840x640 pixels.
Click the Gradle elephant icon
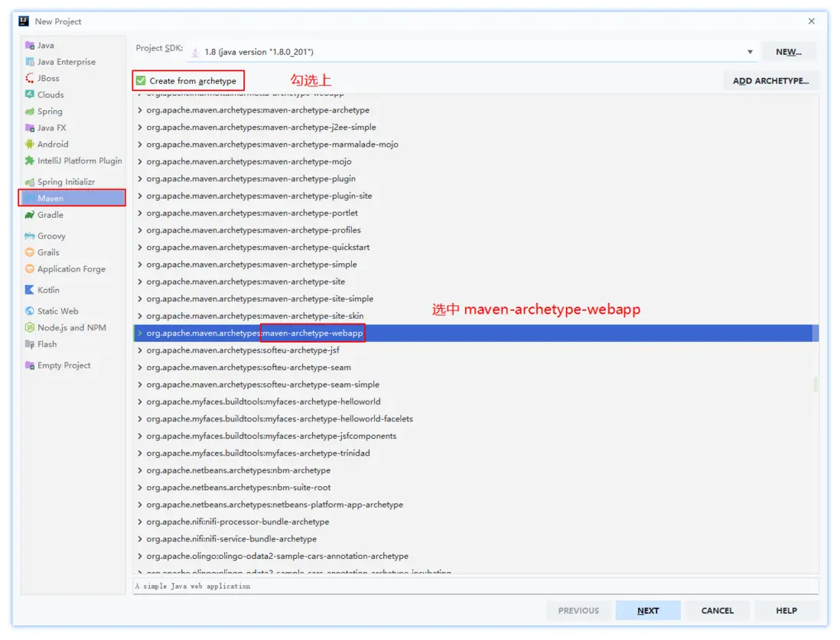(x=30, y=215)
